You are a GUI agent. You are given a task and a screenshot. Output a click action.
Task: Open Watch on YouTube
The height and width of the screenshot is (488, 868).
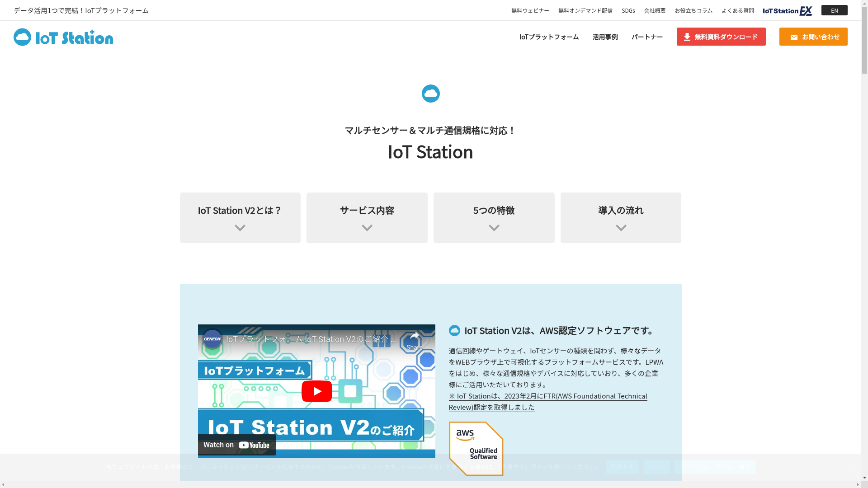[236, 445]
